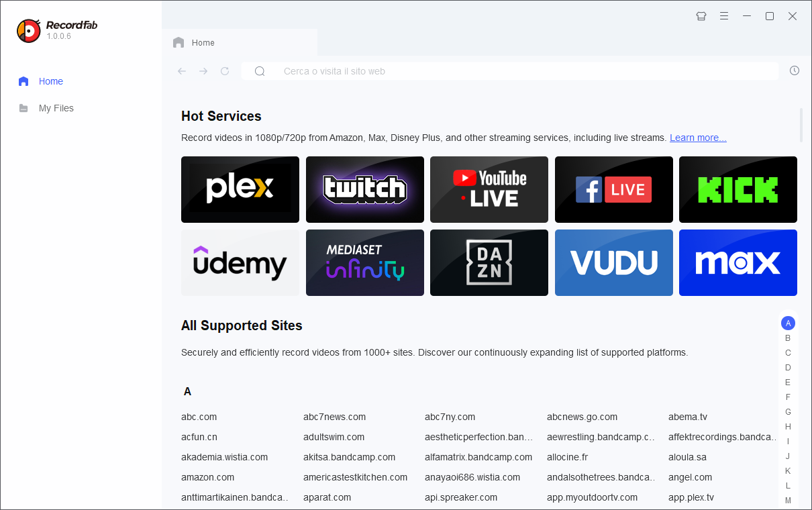Jump to letter K in index
Image resolution: width=812 pixels, height=510 pixels.
(788, 471)
